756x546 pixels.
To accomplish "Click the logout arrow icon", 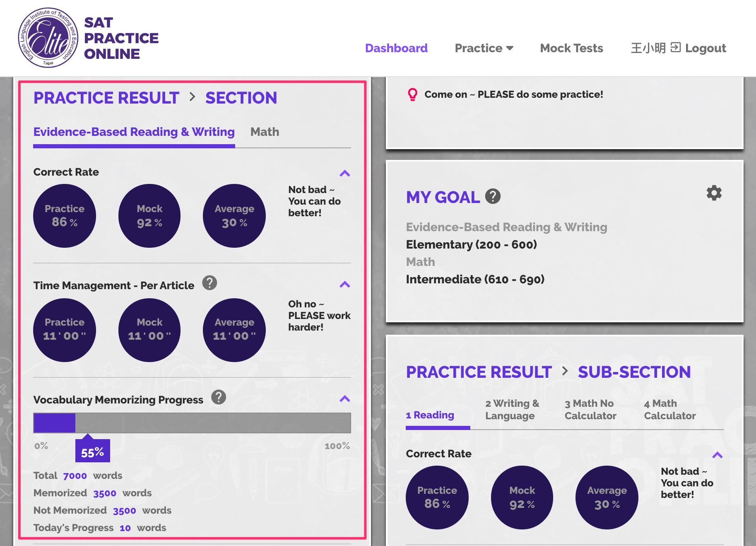I will click(676, 48).
